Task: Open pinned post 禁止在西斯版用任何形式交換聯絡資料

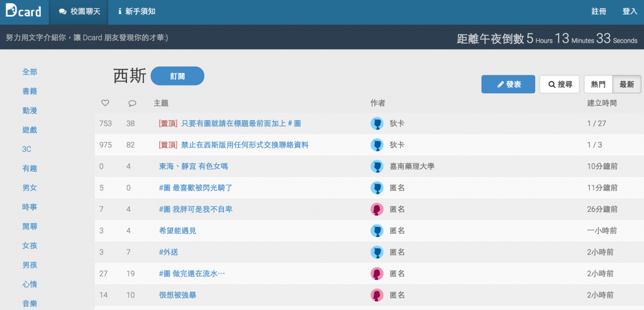Action: pyautogui.click(x=245, y=145)
